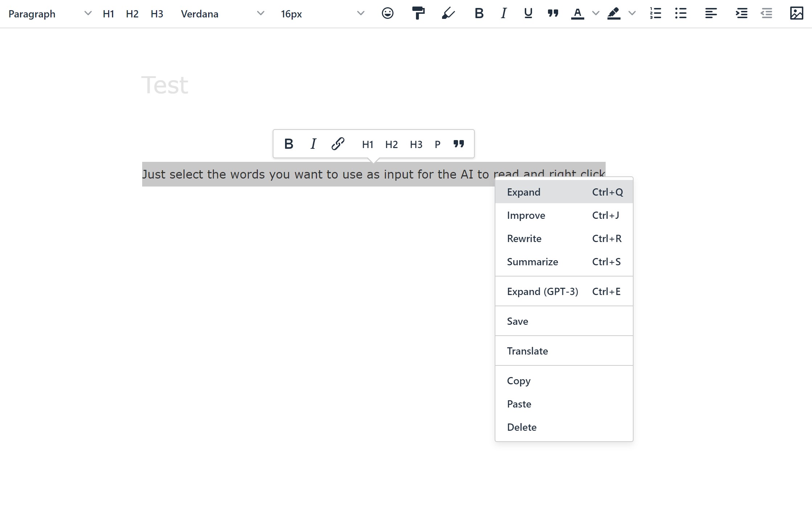The image size is (812, 524).
Task: Italicize the selection via floating toolbar
Action: click(x=313, y=144)
